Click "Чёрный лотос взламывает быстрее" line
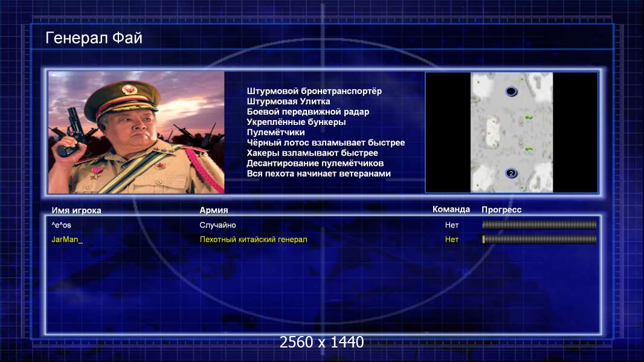This screenshot has height=362, width=644. tap(326, 142)
